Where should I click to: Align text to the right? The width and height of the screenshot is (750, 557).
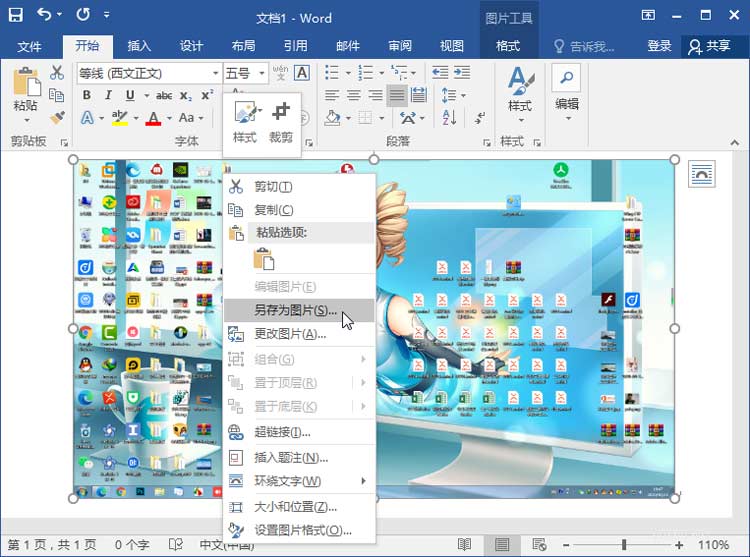click(375, 95)
